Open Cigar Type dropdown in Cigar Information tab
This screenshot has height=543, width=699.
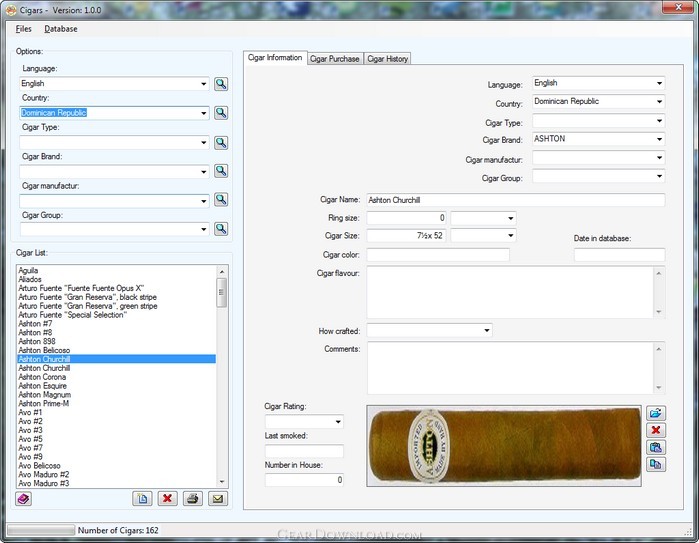click(659, 121)
